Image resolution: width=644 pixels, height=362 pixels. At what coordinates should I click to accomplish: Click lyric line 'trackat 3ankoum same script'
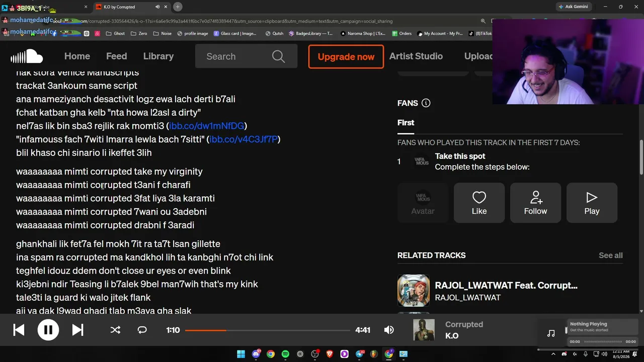tap(76, 85)
